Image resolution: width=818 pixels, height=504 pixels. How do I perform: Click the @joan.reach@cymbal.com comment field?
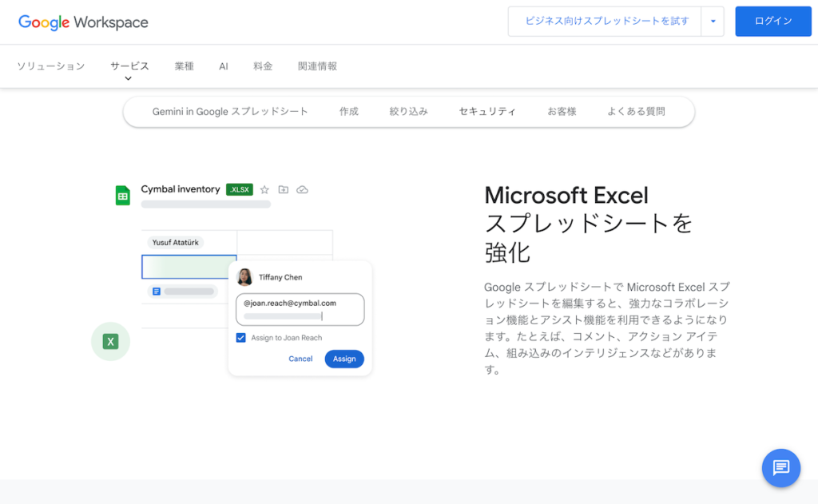click(x=300, y=309)
